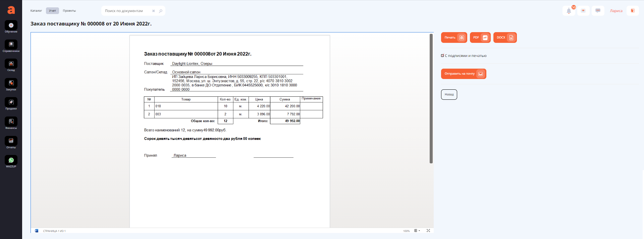This screenshot has width=644, height=239.
Task: Click the logout door icon
Action: point(633,11)
